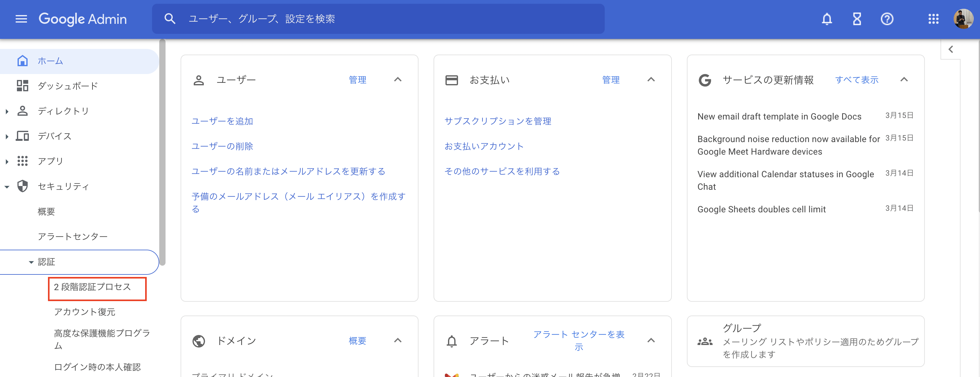Open the Google apps grid icon
Screen dimensions: 980x377
[x=933, y=19]
